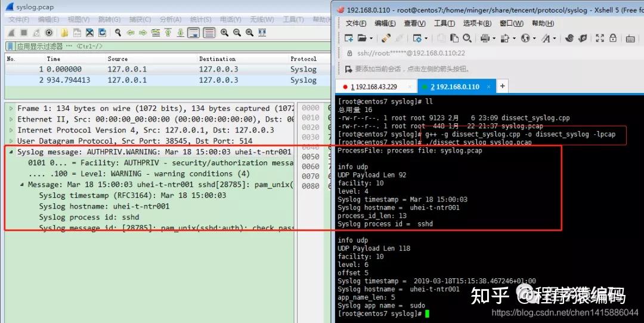Open Wireshark 捕获(C) menu
644x323 pixels.
click(x=140, y=19)
